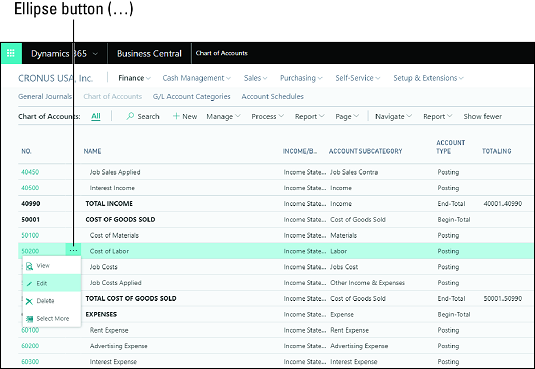This screenshot has width=535, height=369.
Task: Click the Delete X icon in context menu
Action: pos(29,301)
